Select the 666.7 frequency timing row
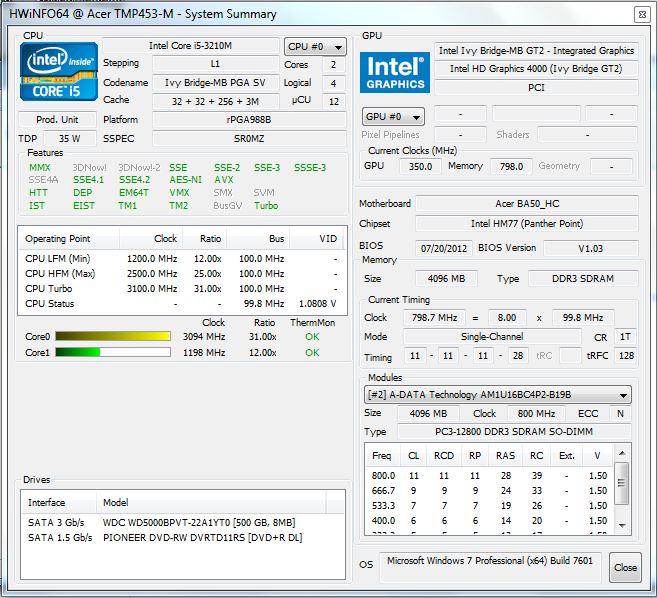Viewport: 657px width, 598px height. click(x=489, y=491)
